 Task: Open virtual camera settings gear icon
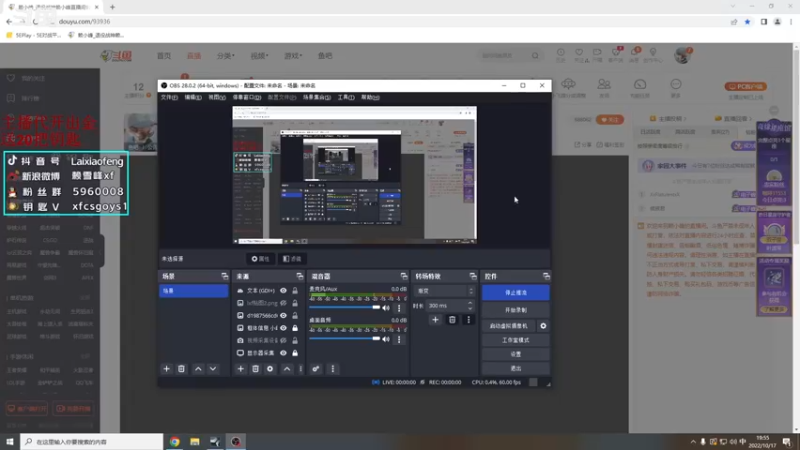[543, 326]
